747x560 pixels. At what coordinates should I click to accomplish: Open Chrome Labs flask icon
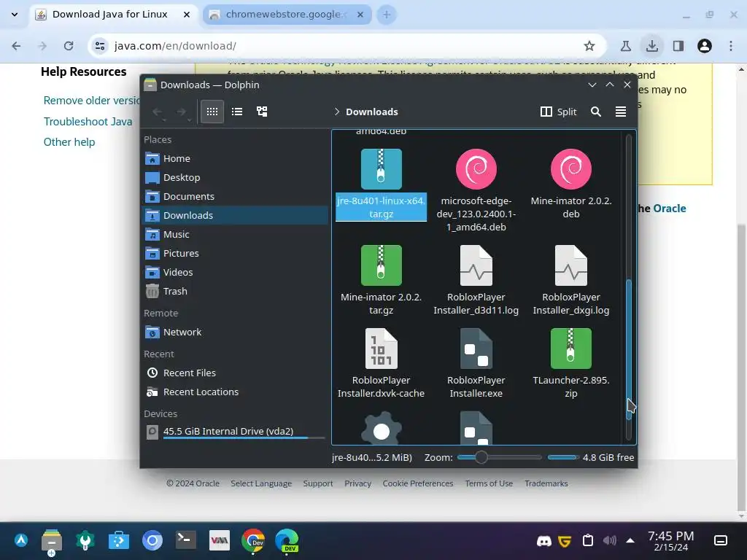point(625,46)
